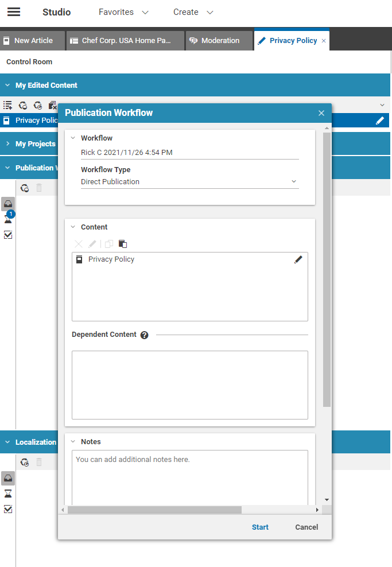Collapse the Notes section in dialog
Image resolution: width=392 pixels, height=567 pixels.
click(73, 441)
